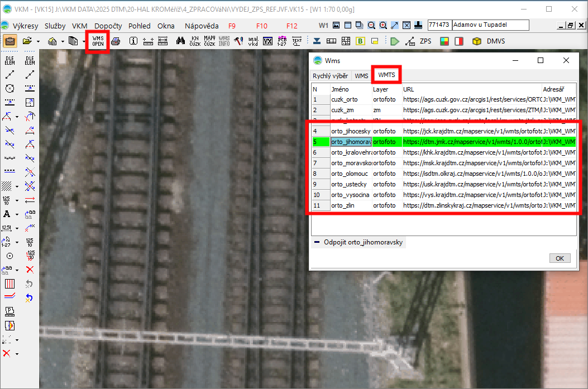The height and width of the screenshot is (389, 588).
Task: Expand dropdown arrow next to hatch tool
Action: pos(17,186)
